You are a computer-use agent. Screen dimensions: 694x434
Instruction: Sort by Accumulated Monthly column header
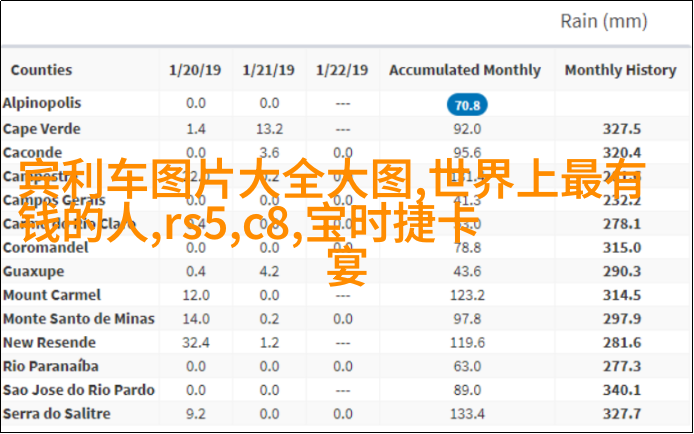tap(464, 70)
